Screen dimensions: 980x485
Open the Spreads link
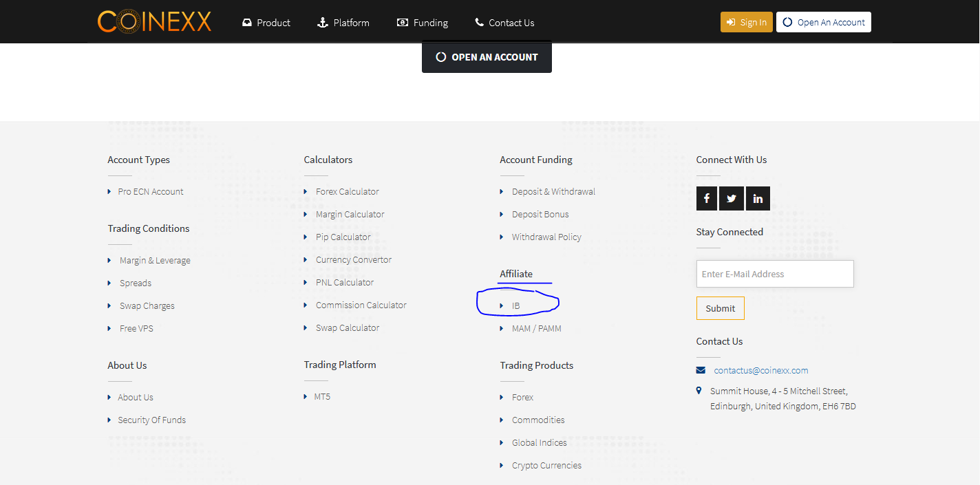136,283
